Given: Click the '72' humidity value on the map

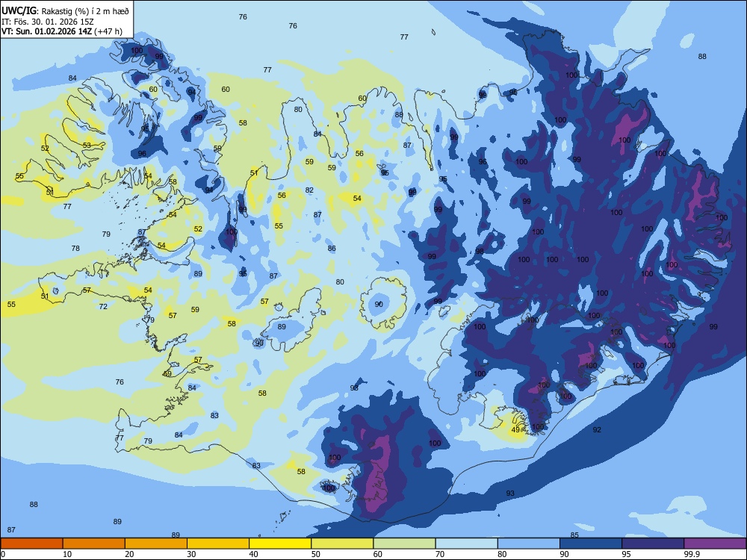Looking at the screenshot, I should point(103,307).
